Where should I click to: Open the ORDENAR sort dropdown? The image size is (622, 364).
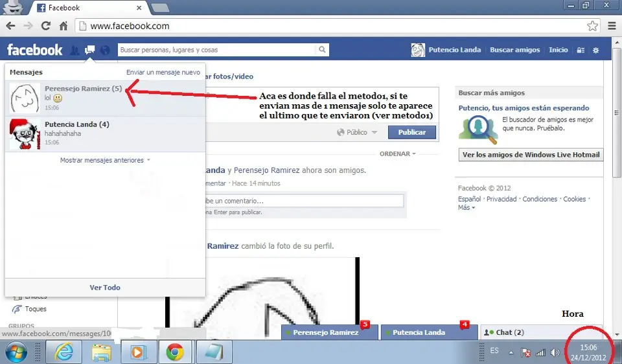[x=397, y=154]
